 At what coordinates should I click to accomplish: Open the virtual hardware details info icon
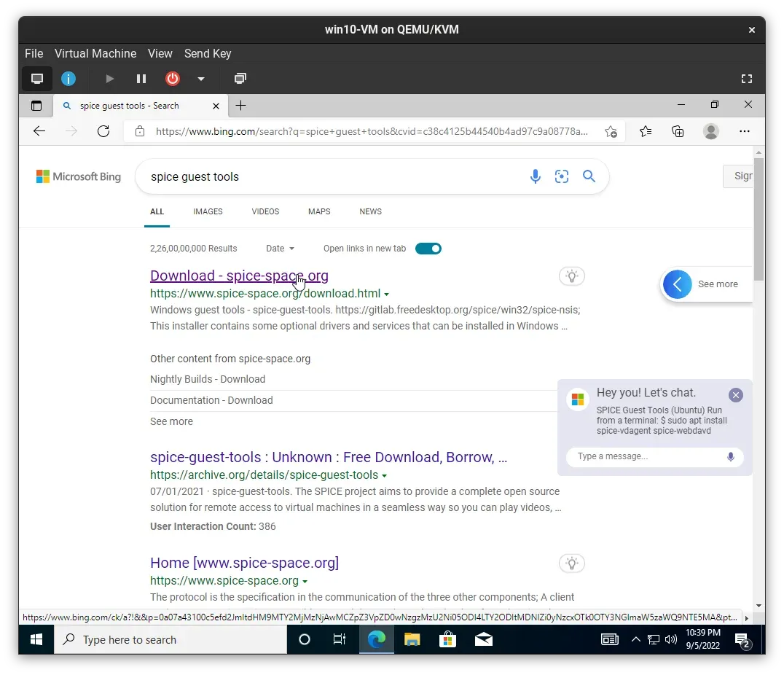pyautogui.click(x=68, y=79)
